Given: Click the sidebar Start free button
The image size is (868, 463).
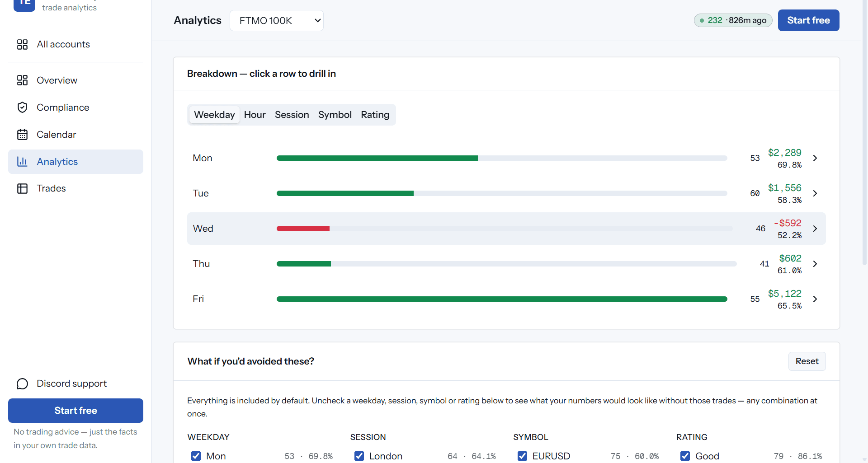Looking at the screenshot, I should click(75, 411).
